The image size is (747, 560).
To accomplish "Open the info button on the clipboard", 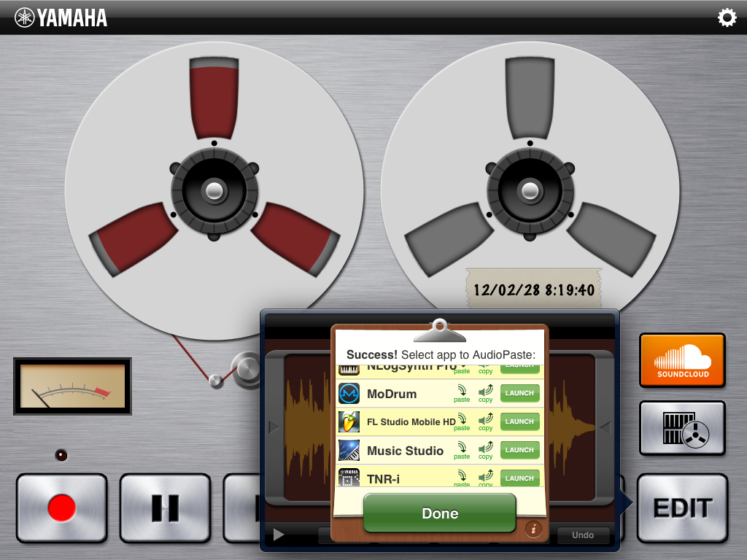I will [x=533, y=529].
